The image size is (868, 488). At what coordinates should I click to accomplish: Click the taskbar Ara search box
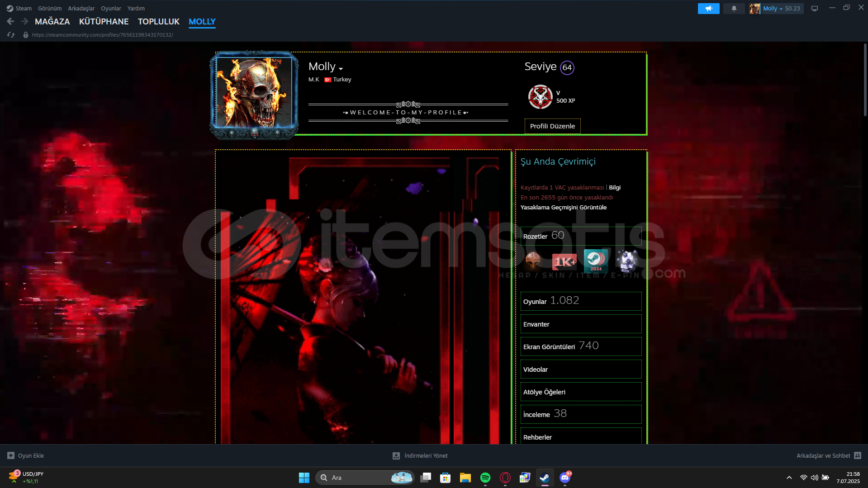coord(365,478)
